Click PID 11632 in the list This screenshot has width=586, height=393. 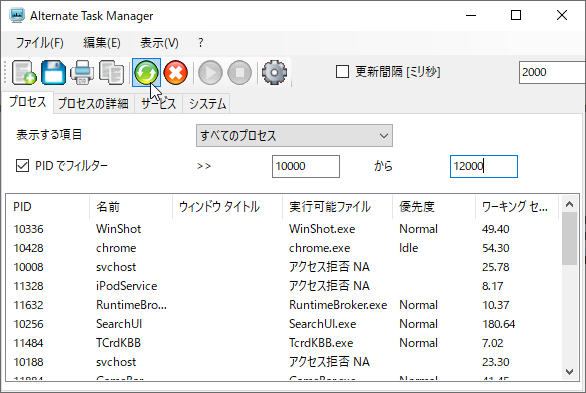click(28, 305)
